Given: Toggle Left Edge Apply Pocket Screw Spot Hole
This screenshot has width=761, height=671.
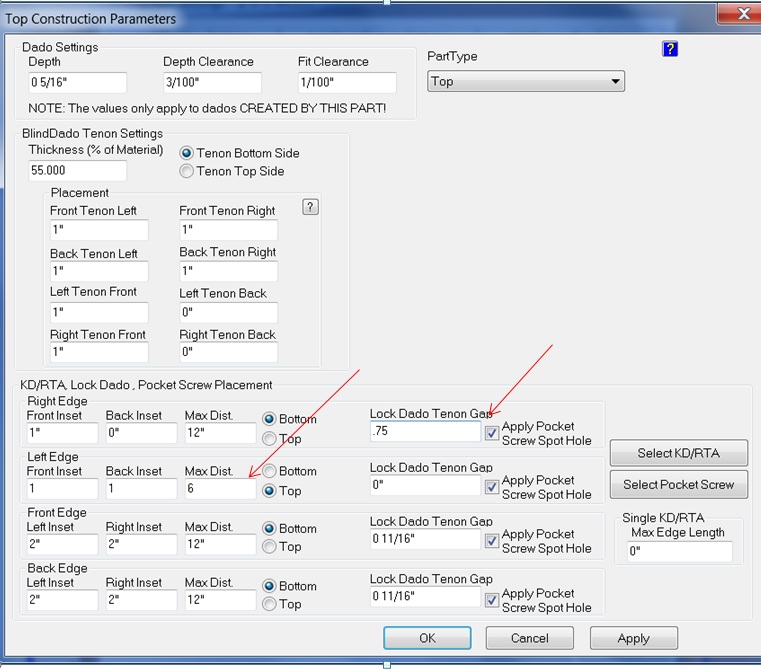Looking at the screenshot, I should tap(491, 487).
